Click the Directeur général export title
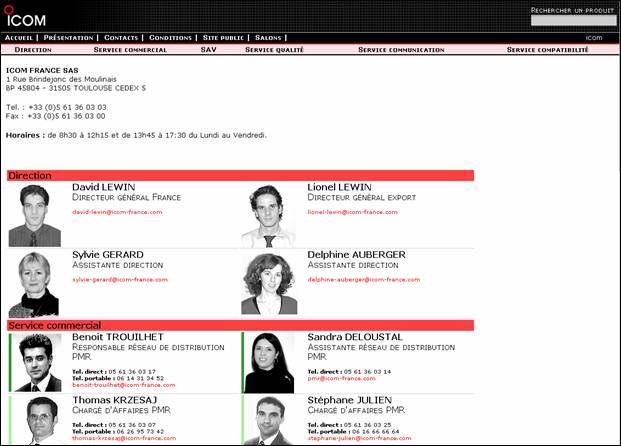This screenshot has width=621, height=446. 362,197
